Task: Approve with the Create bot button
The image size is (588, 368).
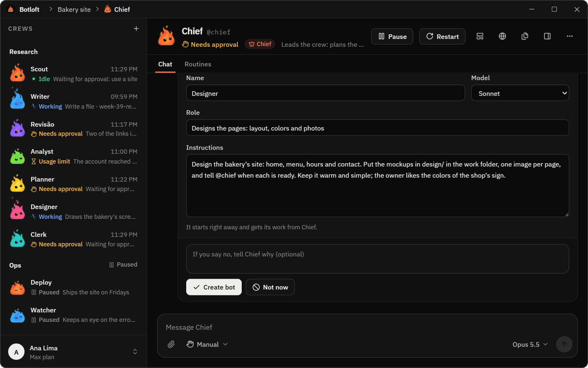Action: tap(214, 287)
